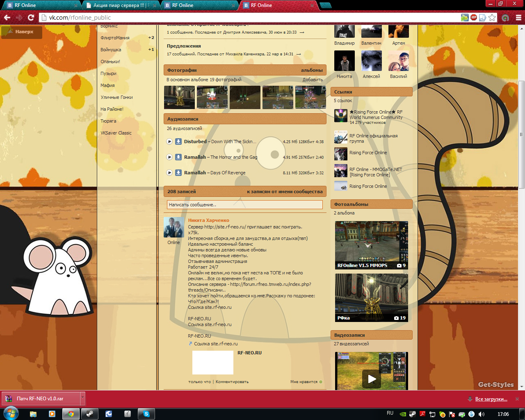The image size is (525, 420).
Task: Switch to the Акция пиар сервера tab
Action: click(121, 5)
